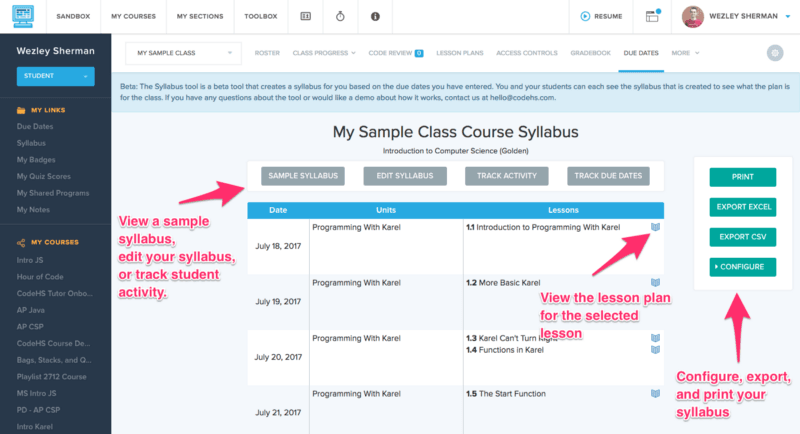Open lesson plan icon for lesson 1.2
Image resolution: width=800 pixels, height=434 pixels.
[655, 283]
